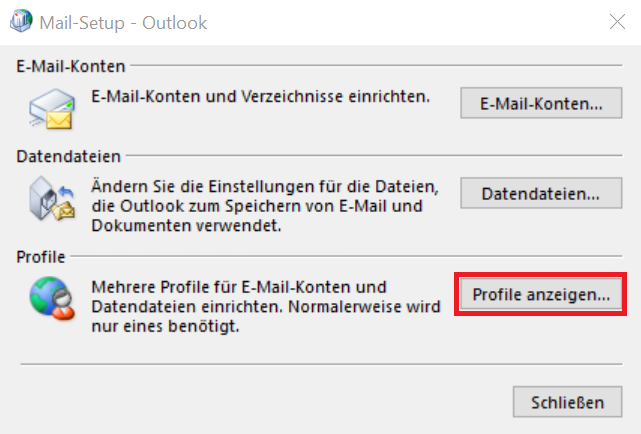Viewport: 641px width, 434px height.
Task: Show profiles via Profile anzeigen... button
Action: click(540, 295)
